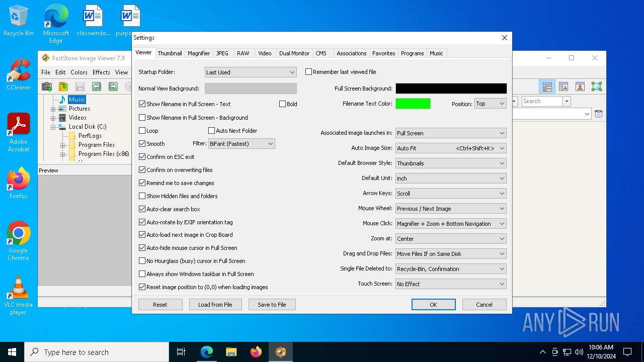Click the greyed save floppy disk icon

(x=80, y=86)
